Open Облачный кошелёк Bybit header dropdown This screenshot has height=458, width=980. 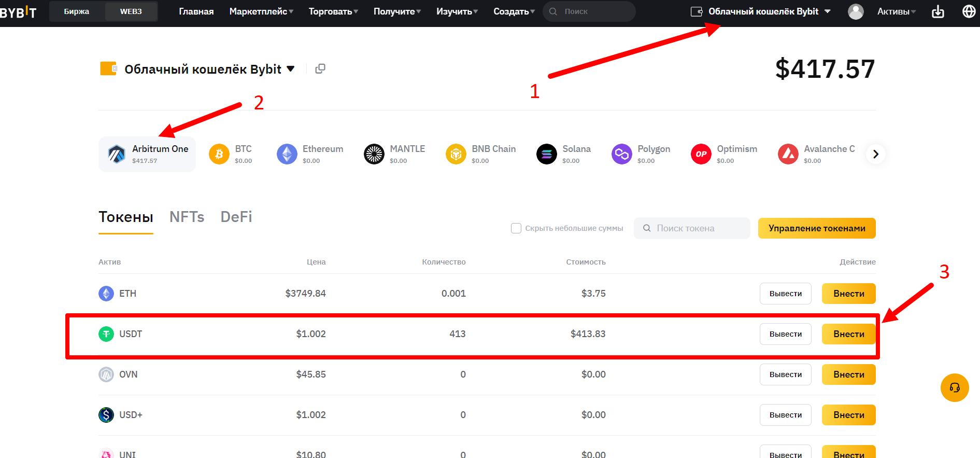[761, 11]
